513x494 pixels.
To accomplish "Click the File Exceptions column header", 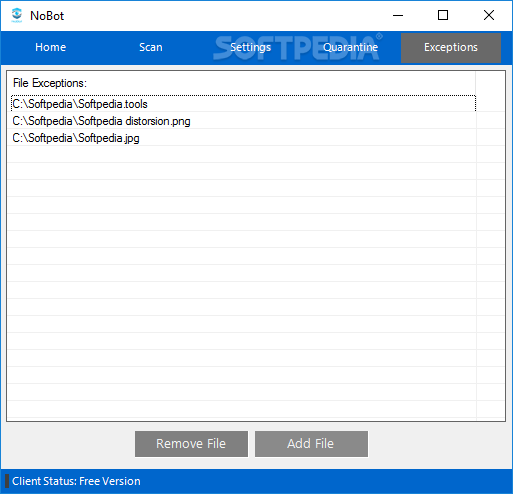I will click(242, 83).
